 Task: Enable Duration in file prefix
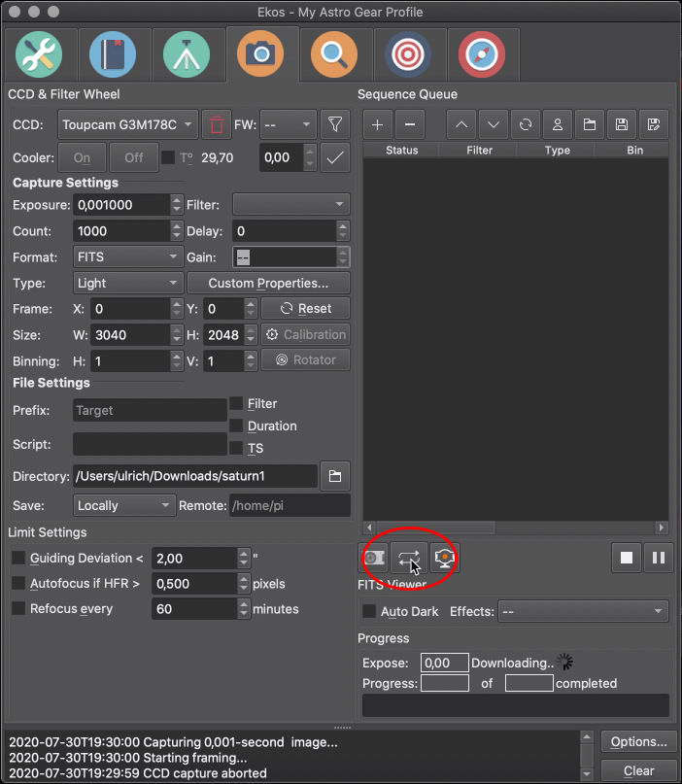point(236,426)
